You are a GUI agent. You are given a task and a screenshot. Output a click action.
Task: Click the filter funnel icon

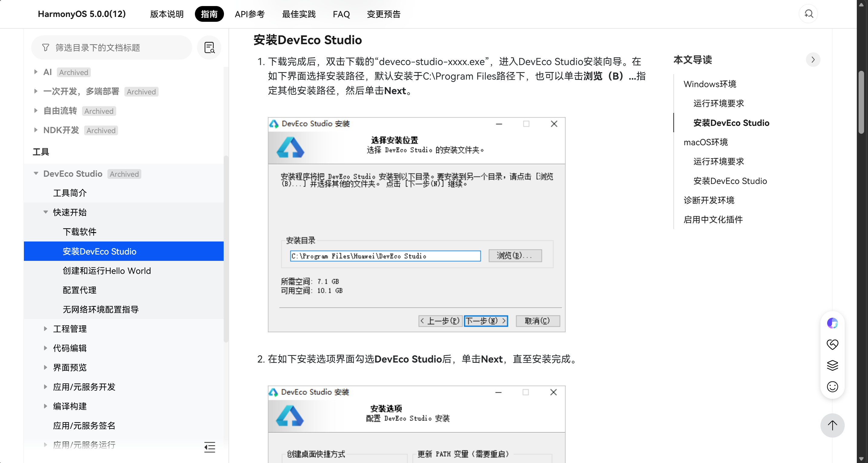click(45, 48)
